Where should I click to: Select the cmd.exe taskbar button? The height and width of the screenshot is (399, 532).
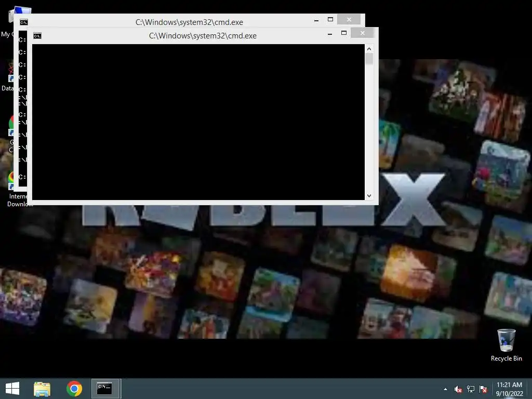pos(105,389)
